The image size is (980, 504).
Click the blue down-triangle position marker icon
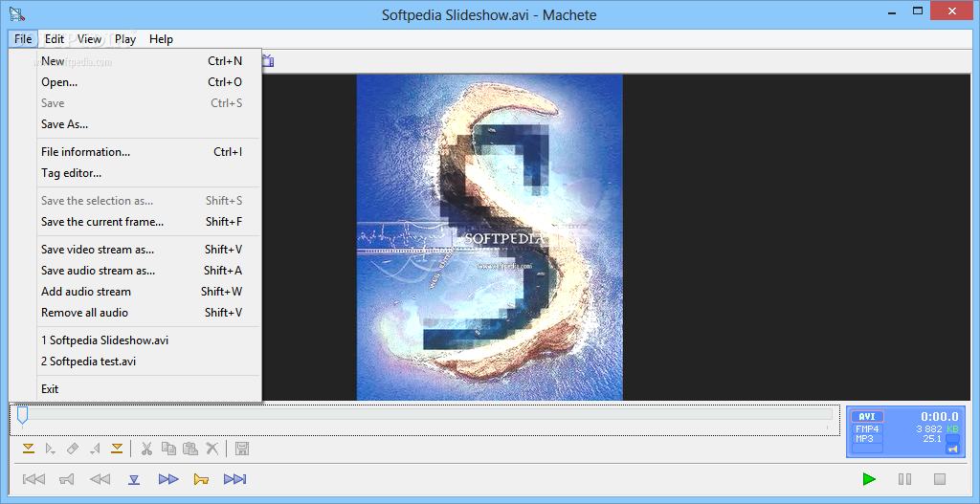(134, 480)
